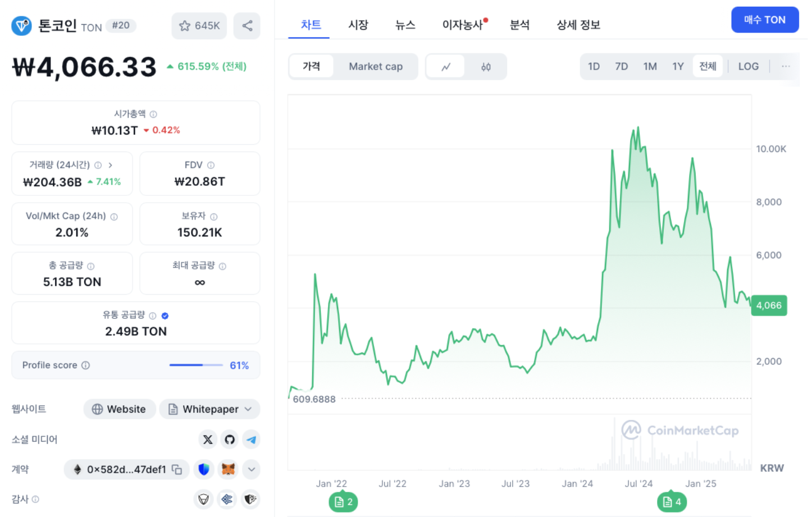The width and height of the screenshot is (812, 517).
Task: Click the 매수 TON buy button
Action: click(764, 20)
